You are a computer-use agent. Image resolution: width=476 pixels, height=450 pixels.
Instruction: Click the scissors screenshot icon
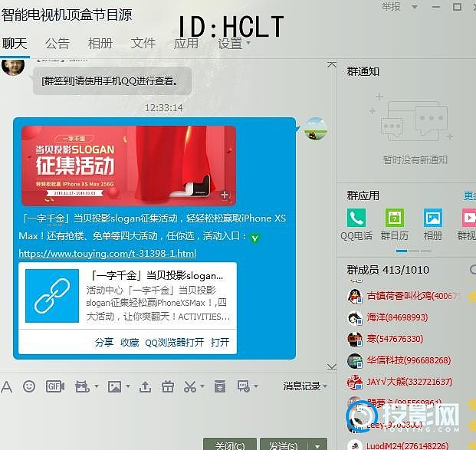click(x=190, y=386)
